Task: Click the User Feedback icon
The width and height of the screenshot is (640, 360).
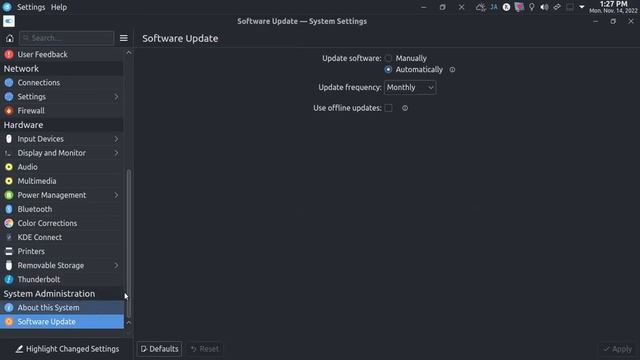Action: click(9, 54)
